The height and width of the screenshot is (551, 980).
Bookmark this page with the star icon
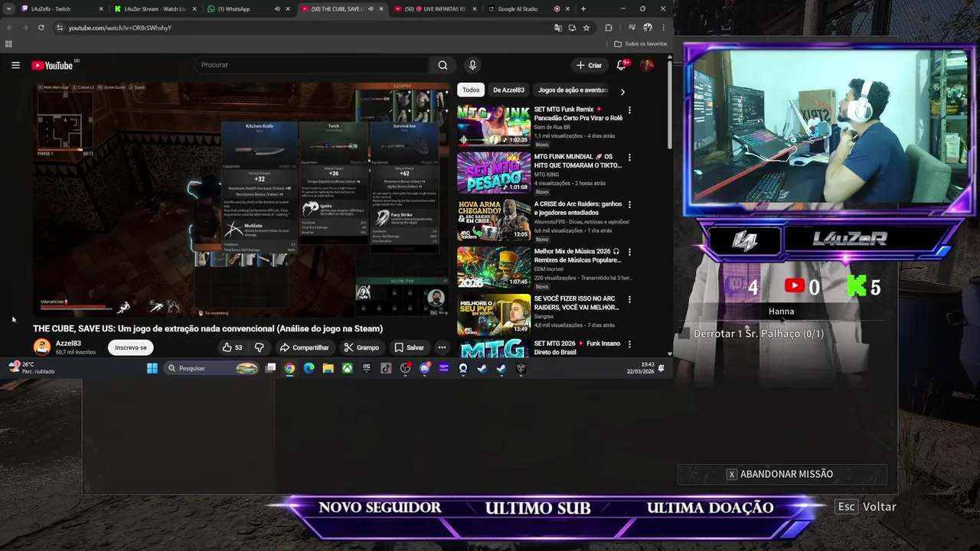click(586, 28)
